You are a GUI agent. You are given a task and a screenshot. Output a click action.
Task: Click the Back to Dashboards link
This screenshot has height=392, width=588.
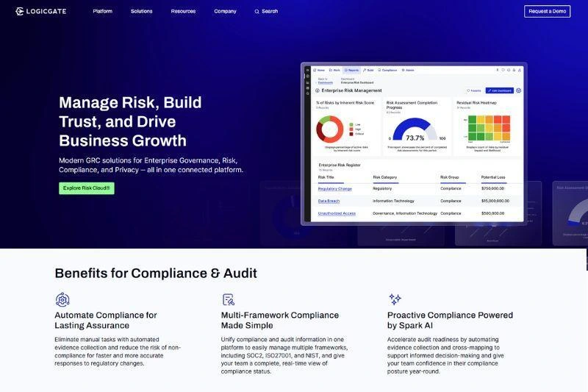[x=325, y=81]
